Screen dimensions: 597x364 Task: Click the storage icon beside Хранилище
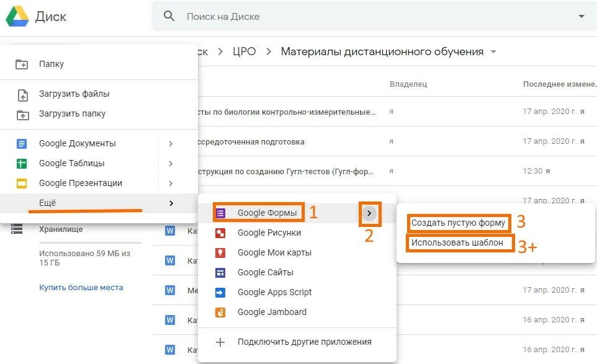point(17,229)
